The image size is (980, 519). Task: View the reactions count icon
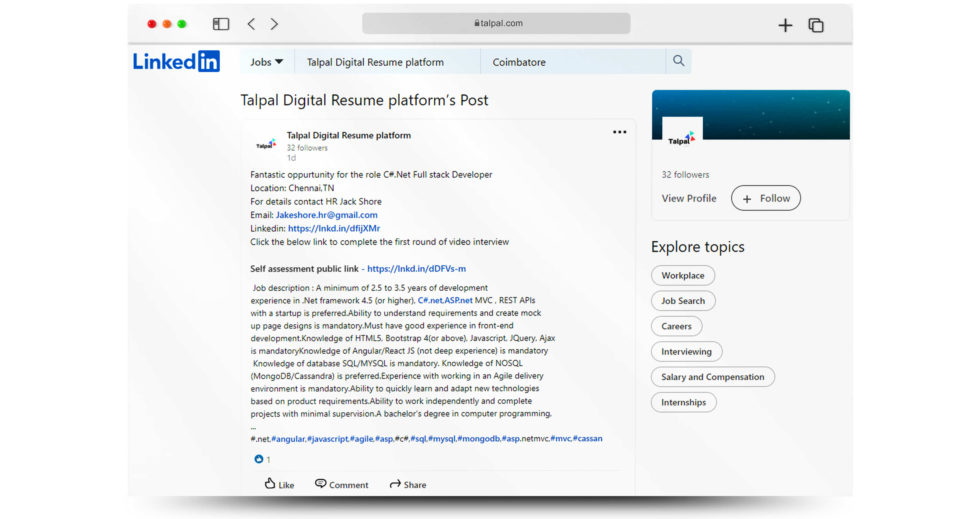(259, 459)
